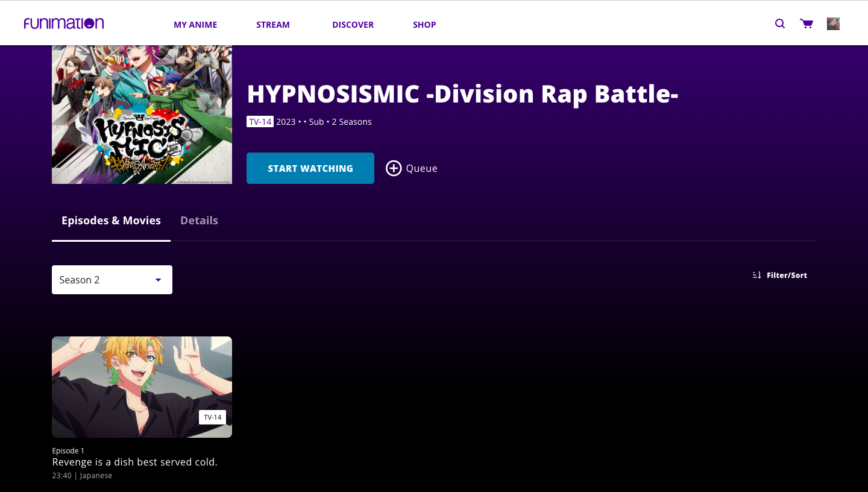Click the plus circle Queue icon

coord(394,168)
